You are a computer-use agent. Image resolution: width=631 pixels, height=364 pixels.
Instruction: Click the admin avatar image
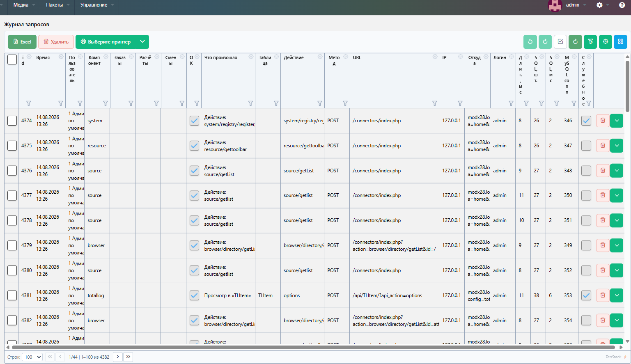[x=555, y=5]
